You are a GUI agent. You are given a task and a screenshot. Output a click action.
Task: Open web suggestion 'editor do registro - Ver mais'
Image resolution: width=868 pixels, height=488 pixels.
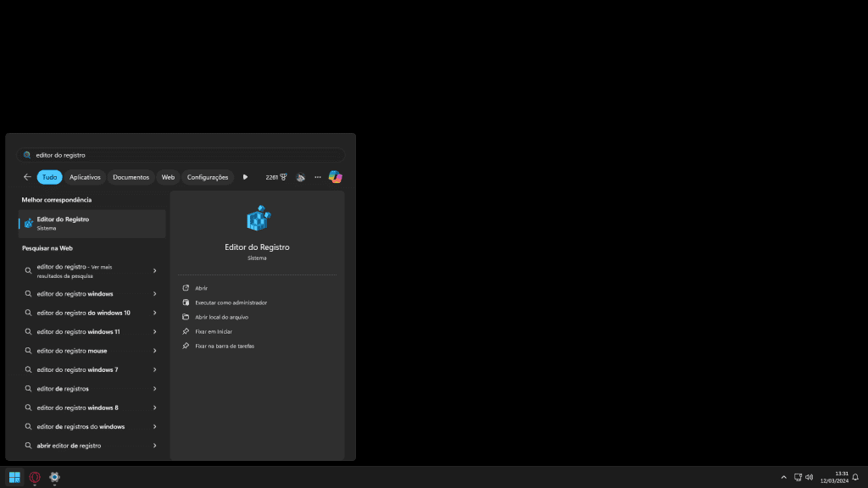92,271
